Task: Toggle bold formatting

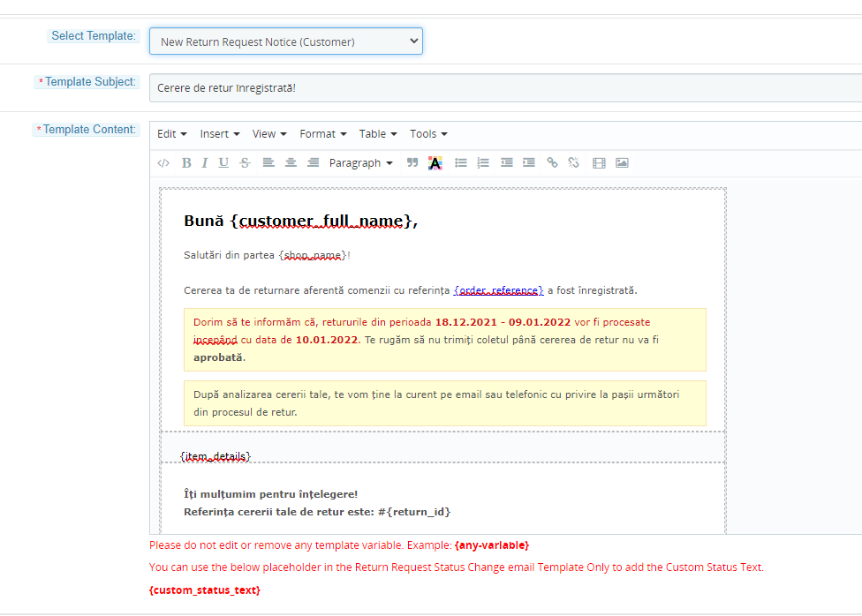Action: pyautogui.click(x=186, y=162)
